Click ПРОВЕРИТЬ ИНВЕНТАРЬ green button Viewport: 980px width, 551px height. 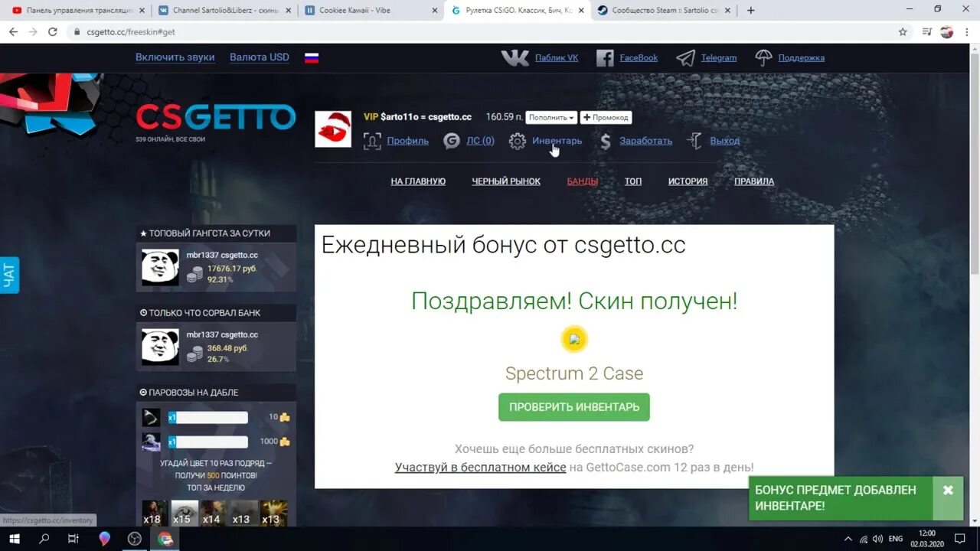pyautogui.click(x=574, y=407)
